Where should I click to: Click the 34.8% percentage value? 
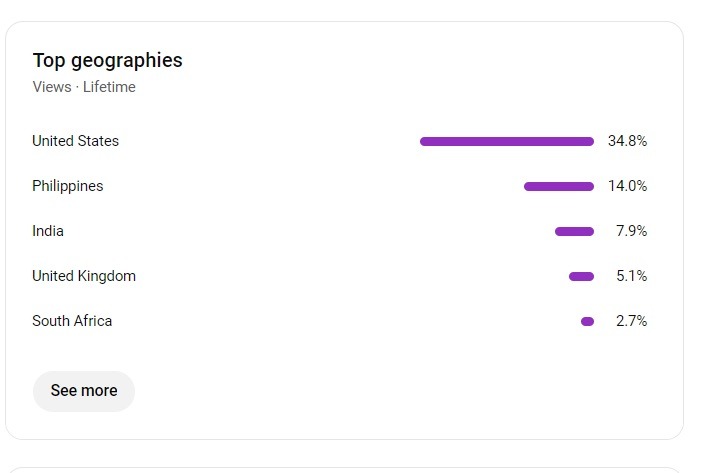(x=627, y=141)
